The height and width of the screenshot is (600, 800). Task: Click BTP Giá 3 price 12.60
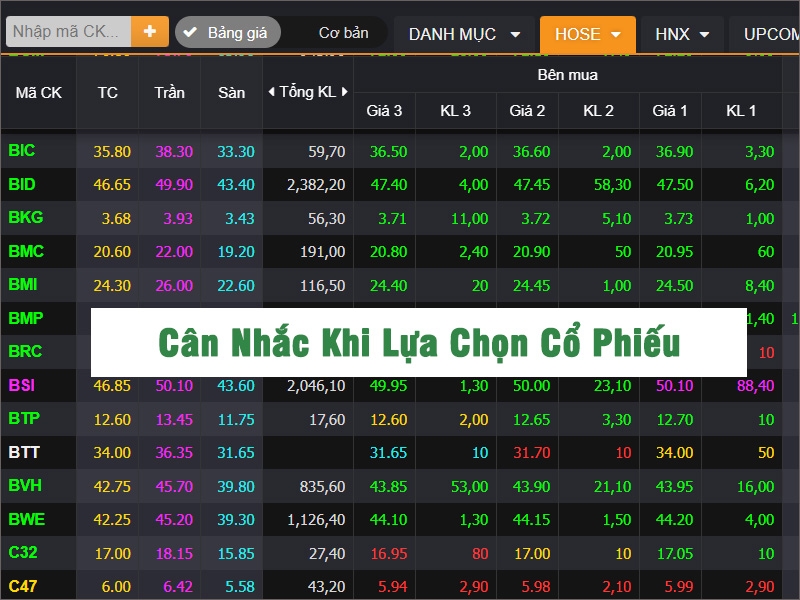point(389,419)
